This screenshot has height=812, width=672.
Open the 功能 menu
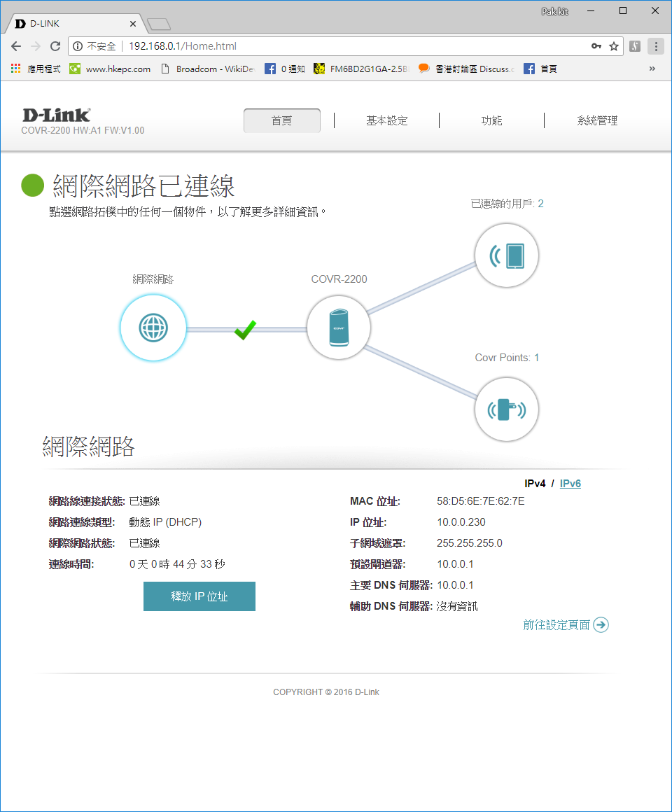tap(491, 120)
